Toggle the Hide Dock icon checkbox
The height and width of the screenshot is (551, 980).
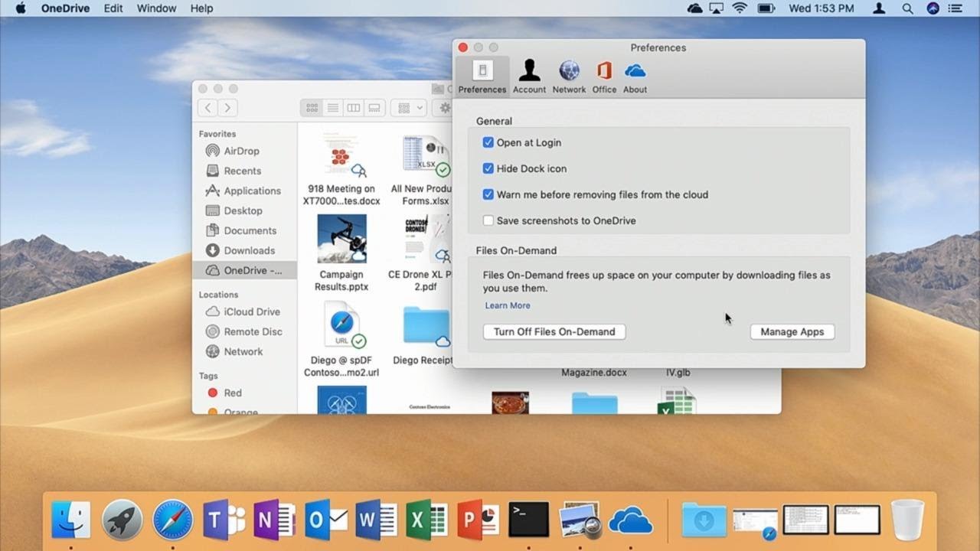(x=488, y=168)
